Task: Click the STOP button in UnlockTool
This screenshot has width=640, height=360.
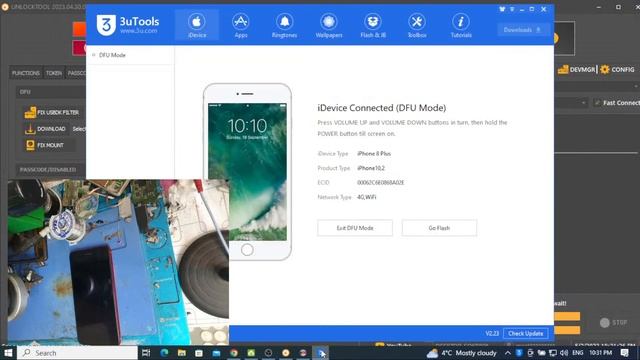Action: point(613,322)
